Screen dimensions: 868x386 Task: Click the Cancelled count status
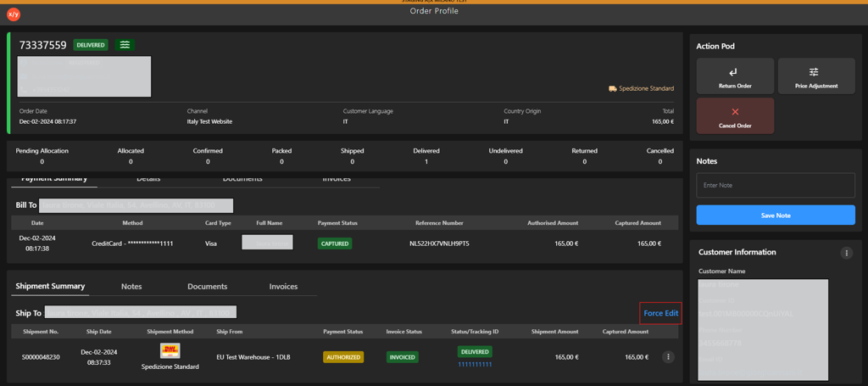659,156
